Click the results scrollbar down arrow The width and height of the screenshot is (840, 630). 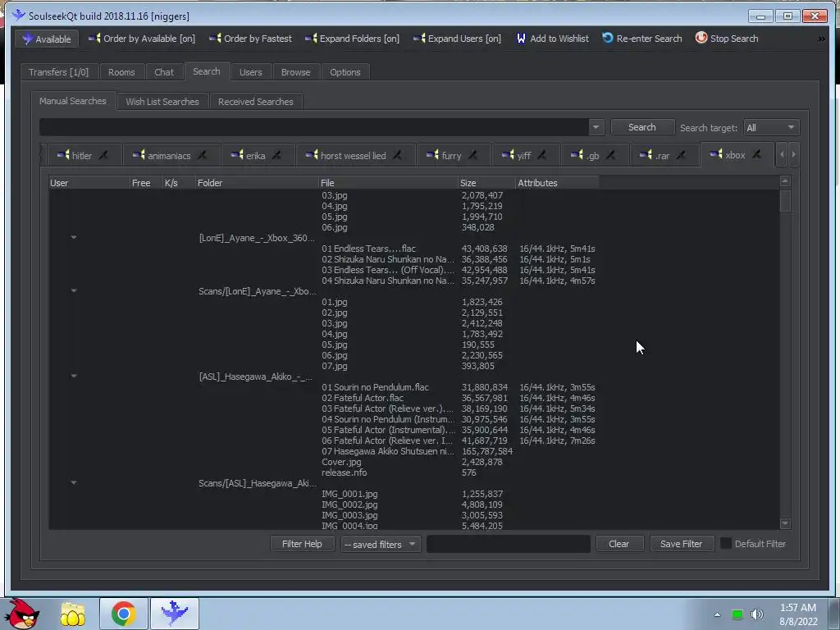coord(785,523)
